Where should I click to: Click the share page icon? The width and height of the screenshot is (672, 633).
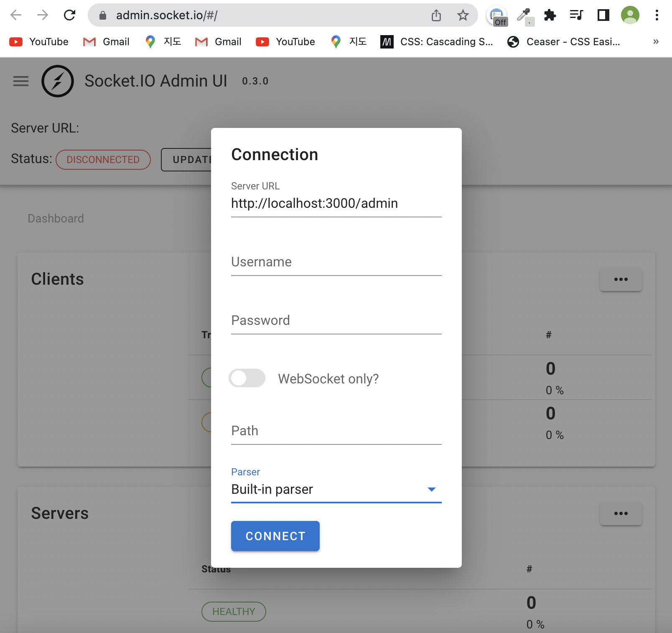tap(436, 15)
